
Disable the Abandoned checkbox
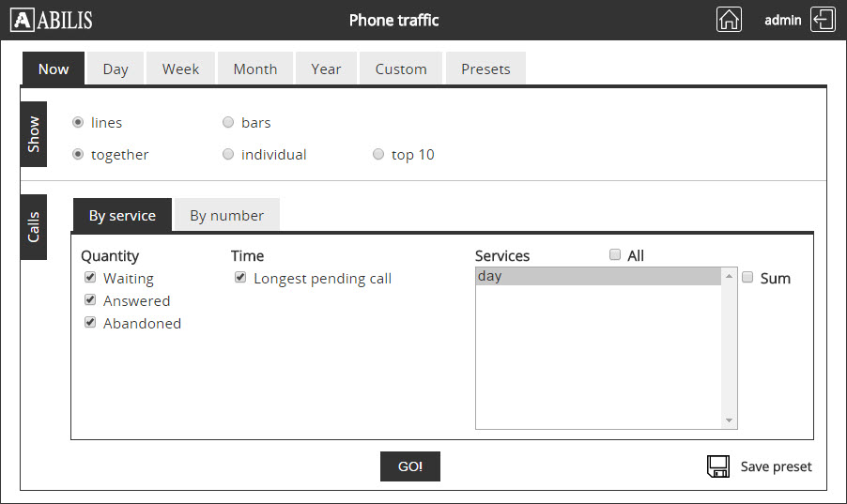90,323
